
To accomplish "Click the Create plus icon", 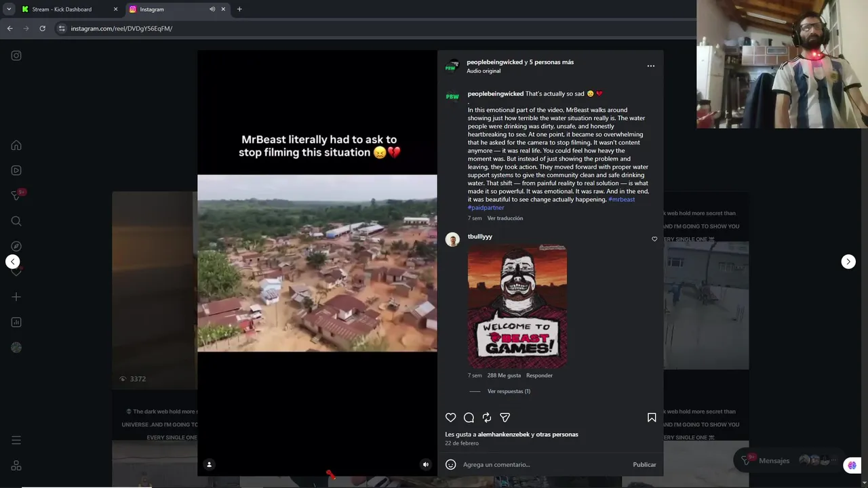I will pos(16,297).
